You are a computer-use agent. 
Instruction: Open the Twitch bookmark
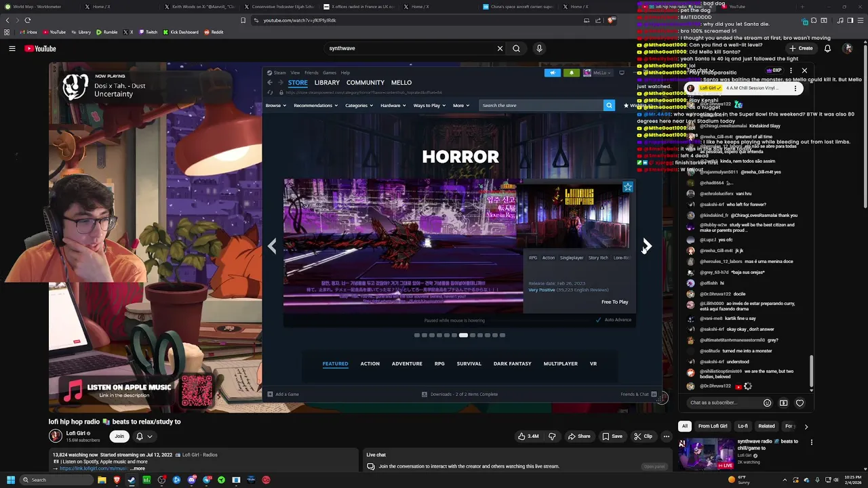tap(147, 32)
